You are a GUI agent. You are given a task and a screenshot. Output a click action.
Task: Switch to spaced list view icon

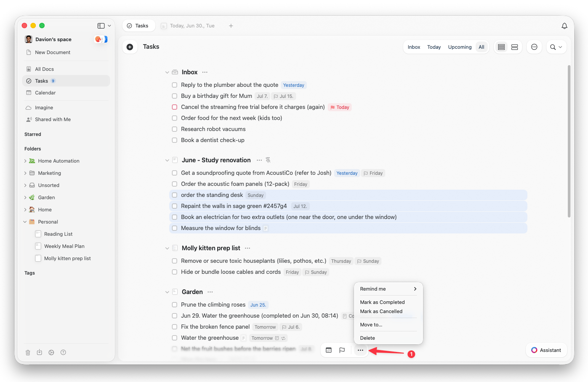coord(514,47)
